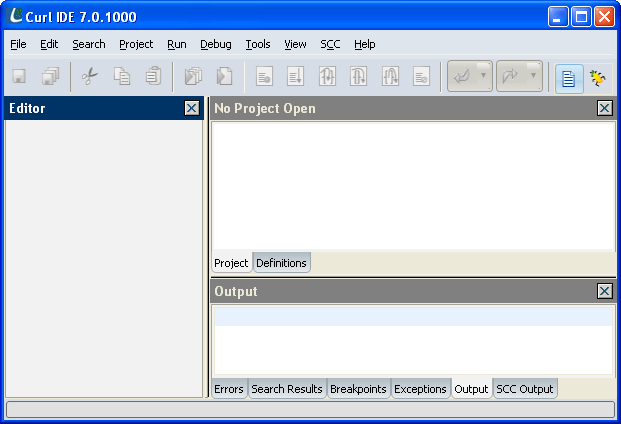This screenshot has width=621, height=424.
Task: Open the back navigation arrow dropdown
Action: pyautogui.click(x=483, y=76)
